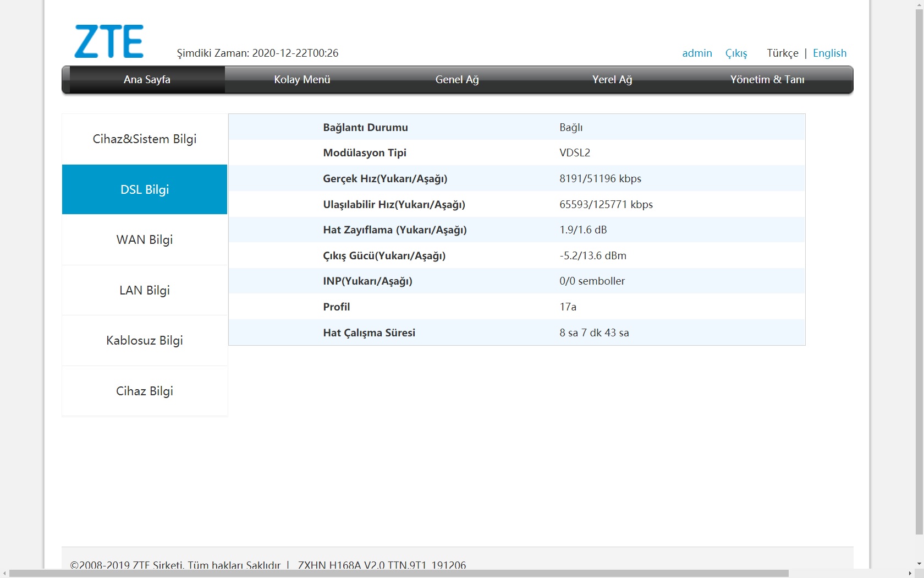Click the Şimdiki Zaman timestamp
The width and height of the screenshot is (924, 578).
[257, 53]
